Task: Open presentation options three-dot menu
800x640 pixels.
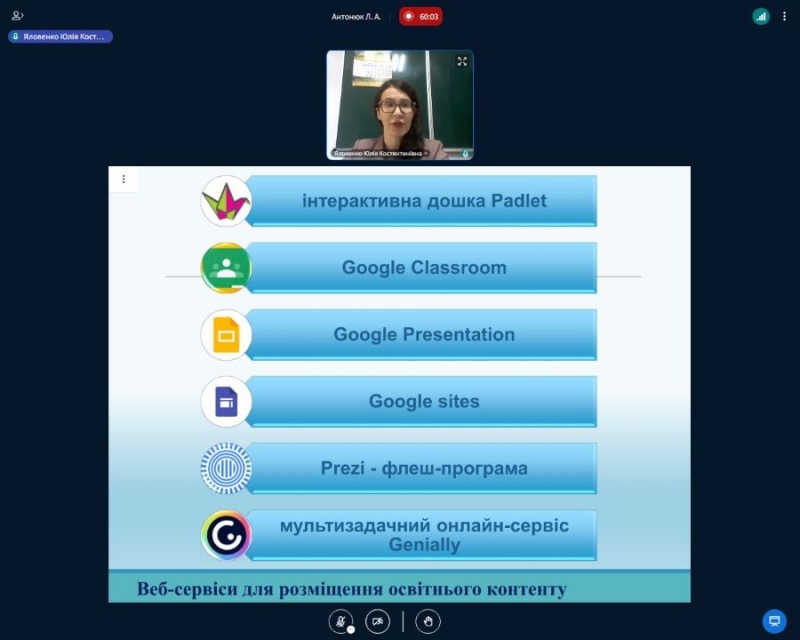Action: pyautogui.click(x=124, y=179)
